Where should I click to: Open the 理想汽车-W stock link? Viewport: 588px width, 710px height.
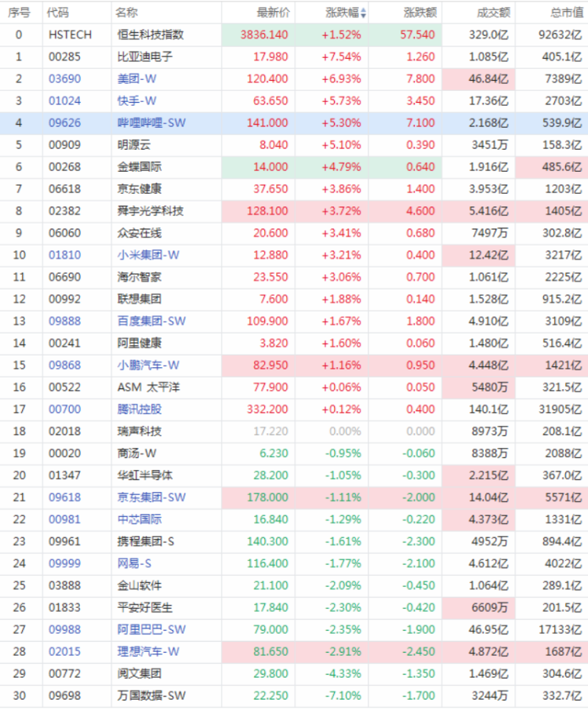pyautogui.click(x=148, y=652)
